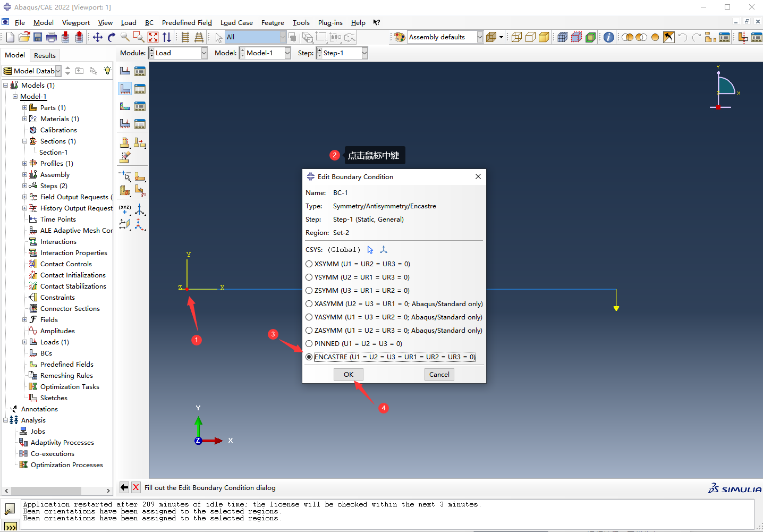The height and width of the screenshot is (532, 763).
Task: Click the model tree horizontal scrollbar
Action: pyautogui.click(x=46, y=491)
